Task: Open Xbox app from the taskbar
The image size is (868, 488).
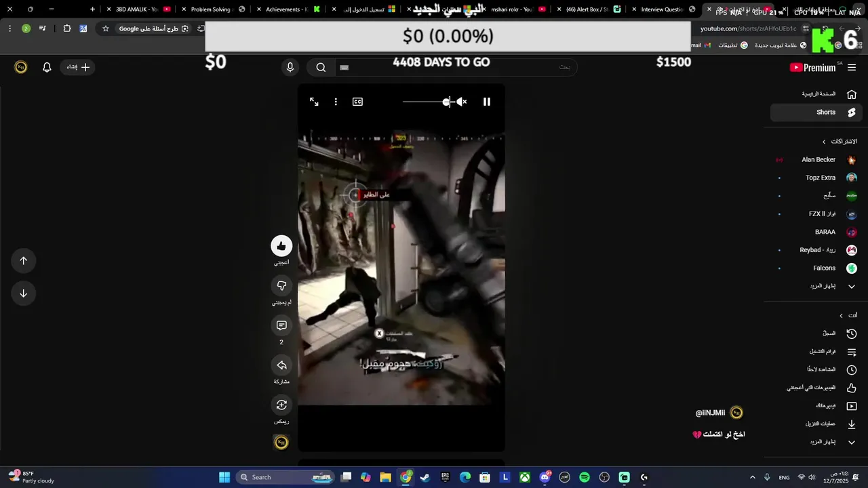Action: (525, 477)
